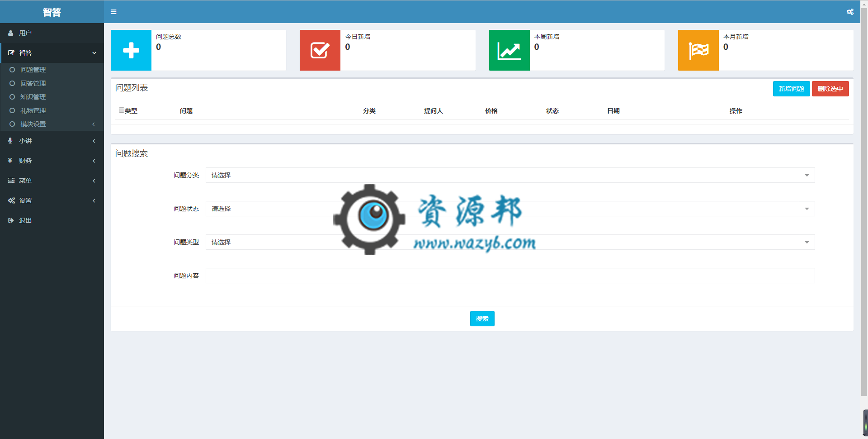Image resolution: width=868 pixels, height=439 pixels.
Task: Open the gears settings icon in header
Action: (850, 12)
